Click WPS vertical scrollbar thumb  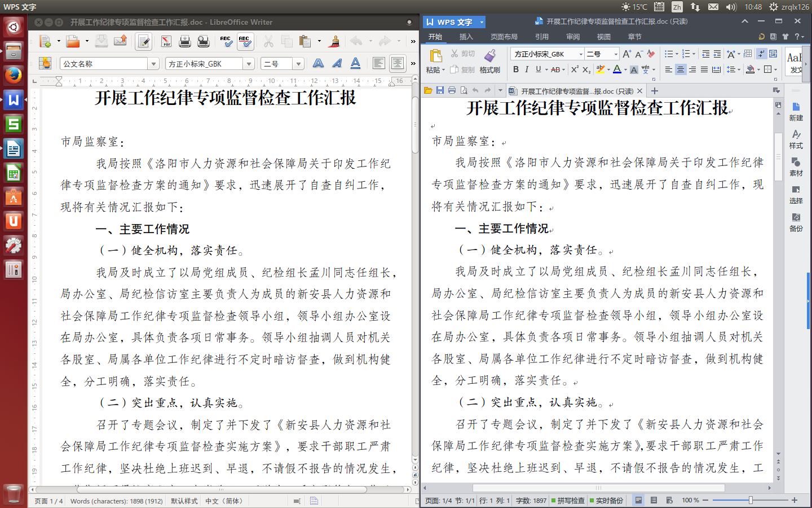click(x=778, y=156)
